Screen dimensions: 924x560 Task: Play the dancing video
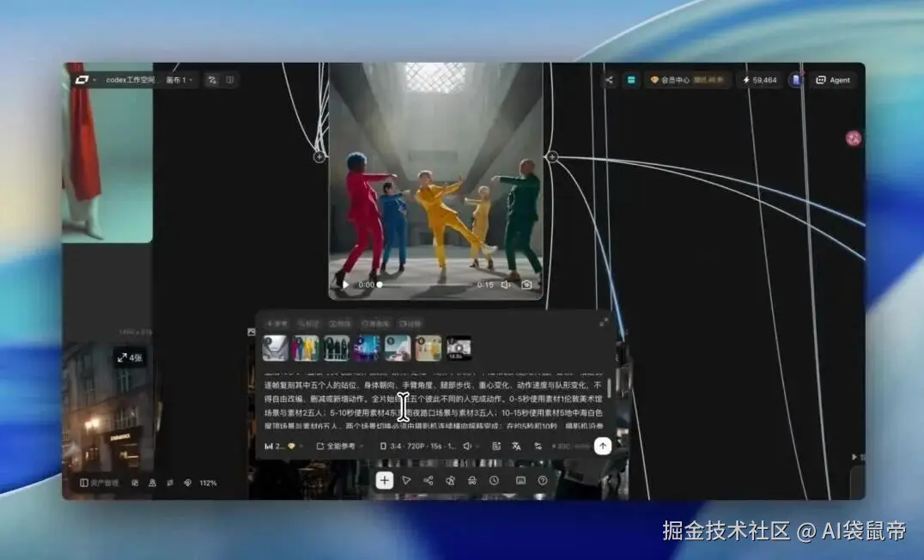pyautogui.click(x=345, y=284)
